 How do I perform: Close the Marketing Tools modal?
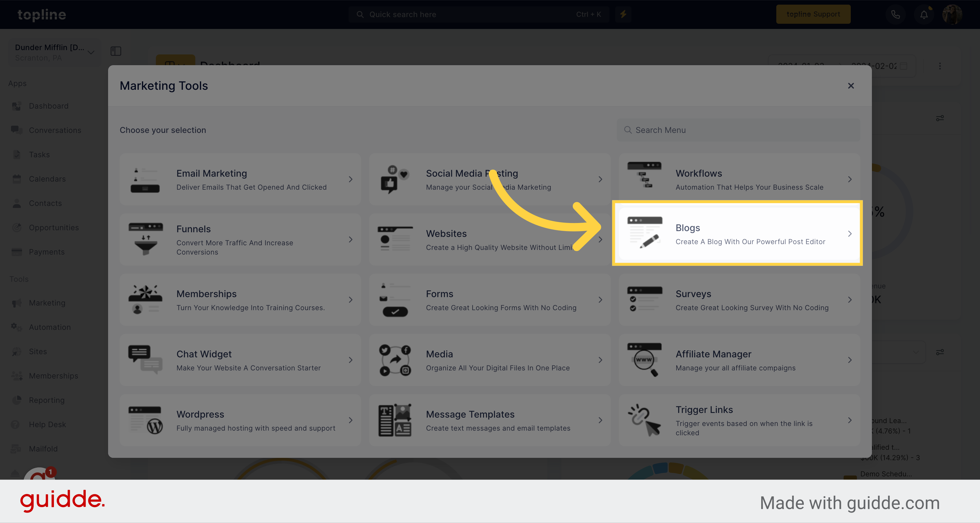coord(851,85)
